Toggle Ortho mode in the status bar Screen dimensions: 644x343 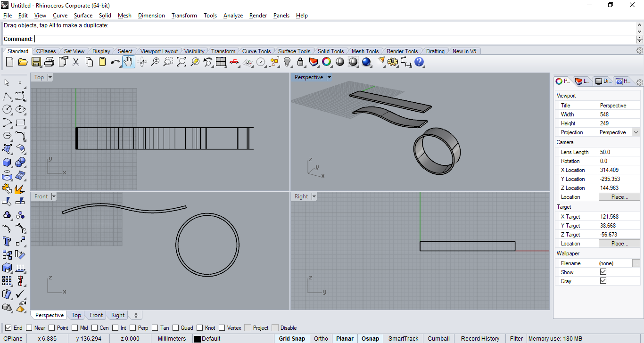tap(321, 338)
